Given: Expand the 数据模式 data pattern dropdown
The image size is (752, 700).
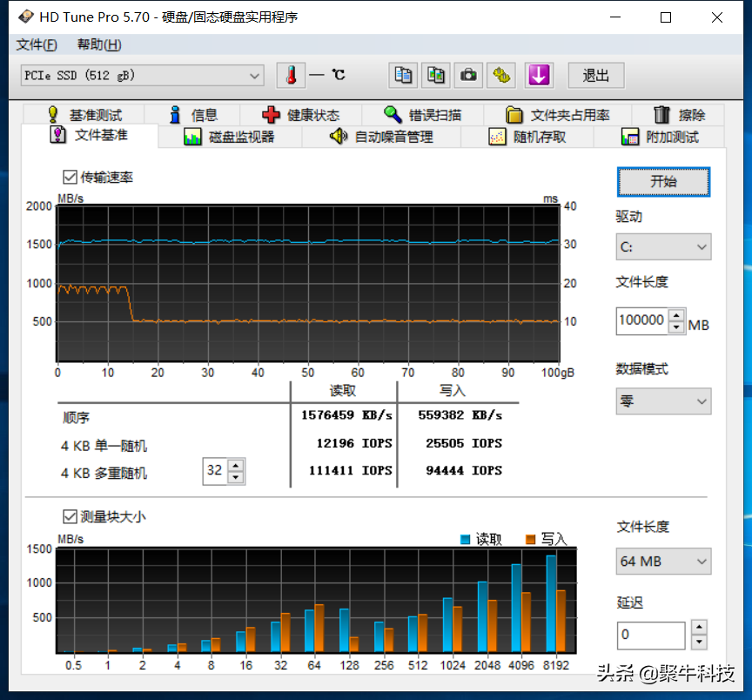Looking at the screenshot, I should tap(663, 401).
